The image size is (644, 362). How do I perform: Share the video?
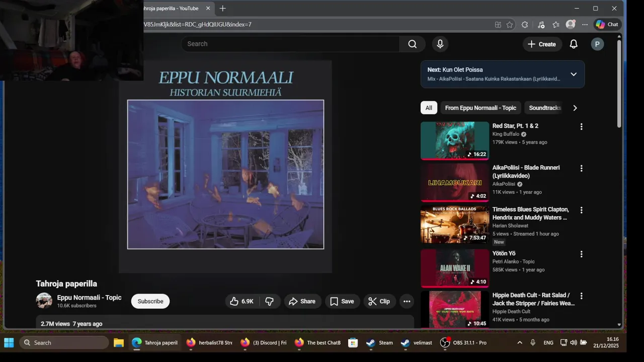(303, 301)
